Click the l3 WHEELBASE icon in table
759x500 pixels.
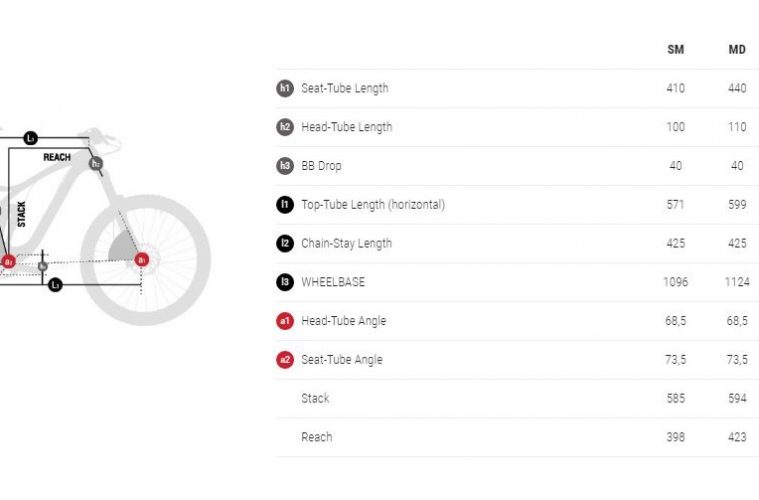point(285,282)
